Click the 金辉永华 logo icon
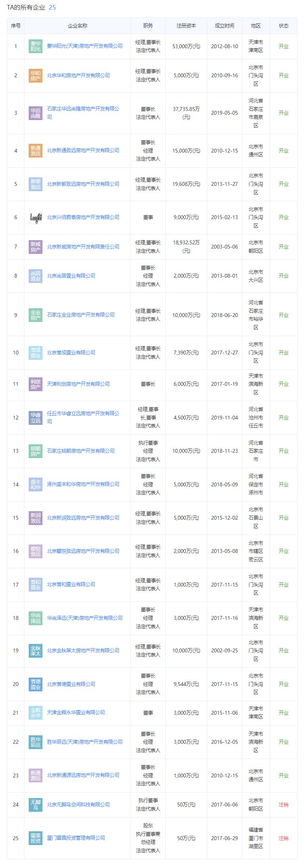The image size is (306, 868). point(36,713)
